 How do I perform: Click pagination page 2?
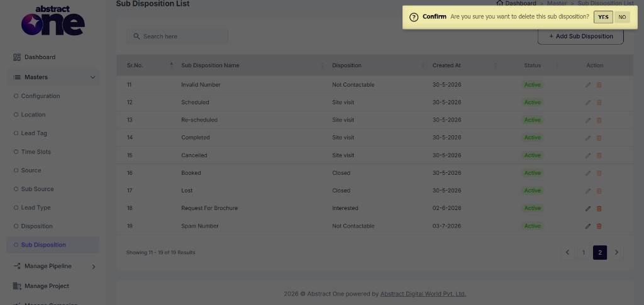[x=599, y=252]
